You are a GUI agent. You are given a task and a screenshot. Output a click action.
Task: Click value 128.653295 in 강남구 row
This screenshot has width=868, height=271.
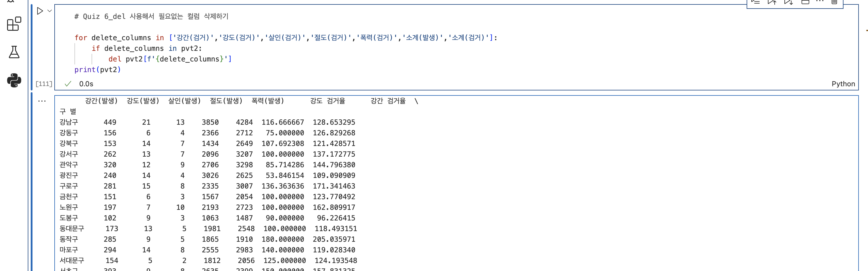click(x=334, y=122)
